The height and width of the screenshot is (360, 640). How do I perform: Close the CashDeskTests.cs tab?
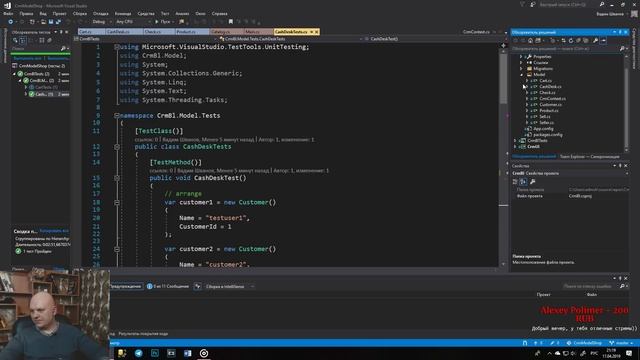coord(317,32)
